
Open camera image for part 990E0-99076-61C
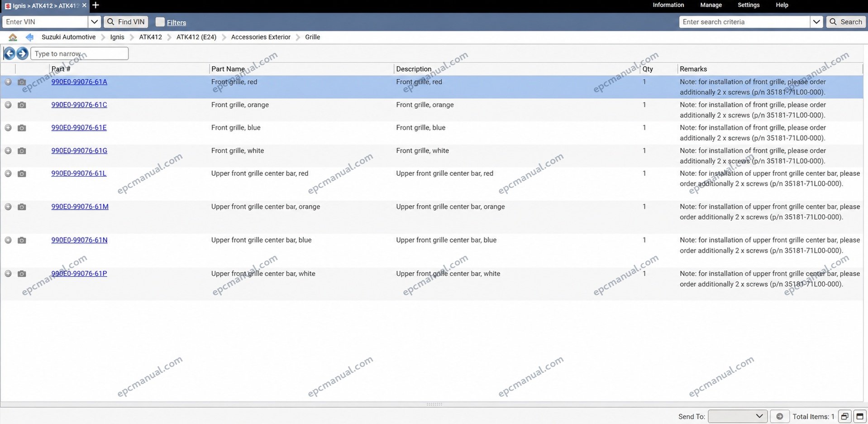pyautogui.click(x=22, y=105)
